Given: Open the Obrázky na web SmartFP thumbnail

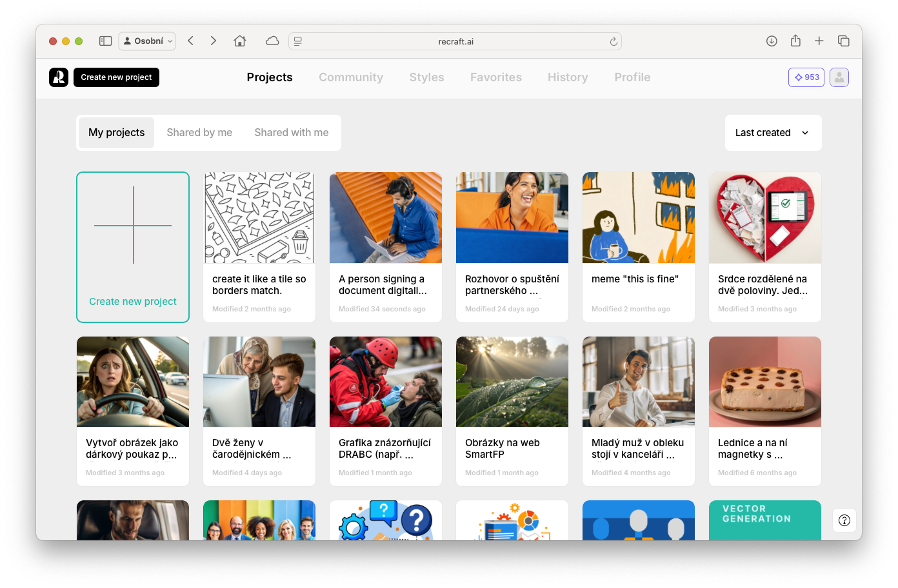Looking at the screenshot, I should pyautogui.click(x=512, y=382).
